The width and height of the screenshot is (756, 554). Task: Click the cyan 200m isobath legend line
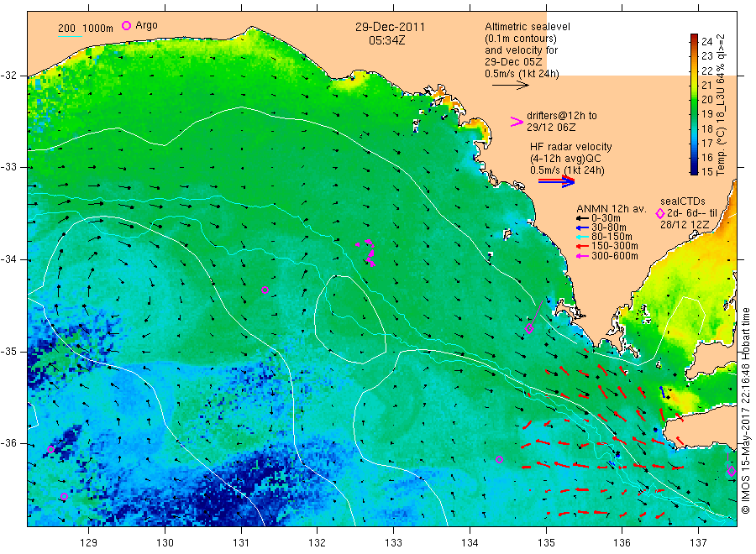[70, 37]
